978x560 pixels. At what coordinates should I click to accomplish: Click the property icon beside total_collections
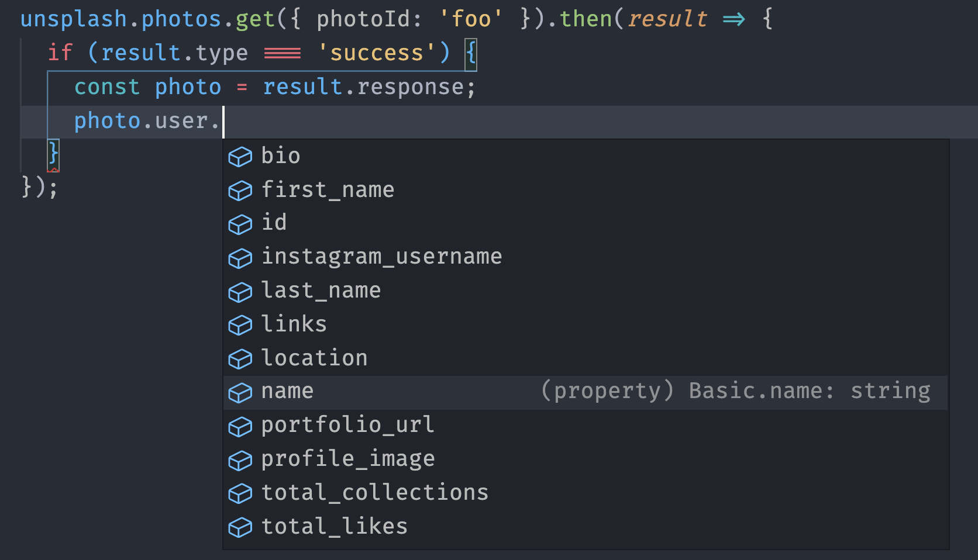(240, 494)
